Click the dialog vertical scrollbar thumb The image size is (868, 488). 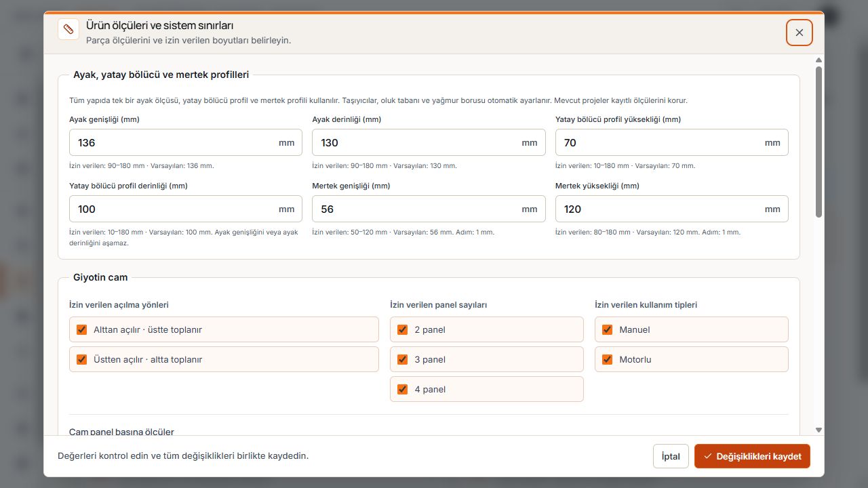click(818, 142)
